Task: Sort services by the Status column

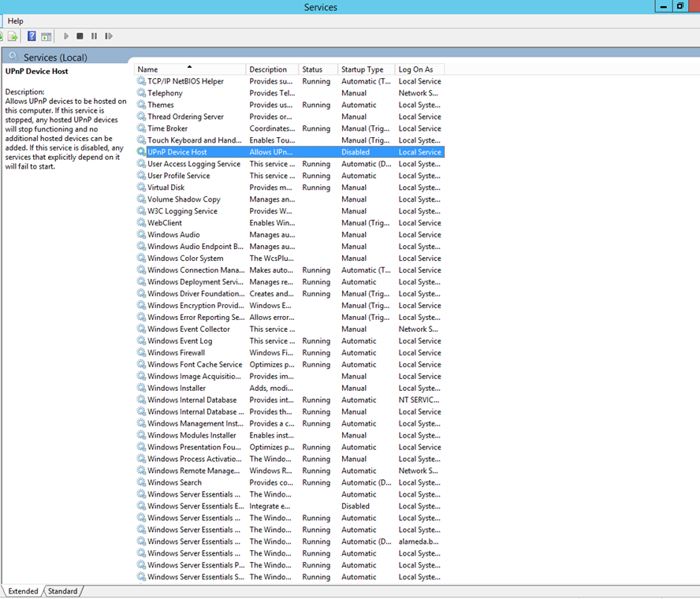Action: click(316, 69)
